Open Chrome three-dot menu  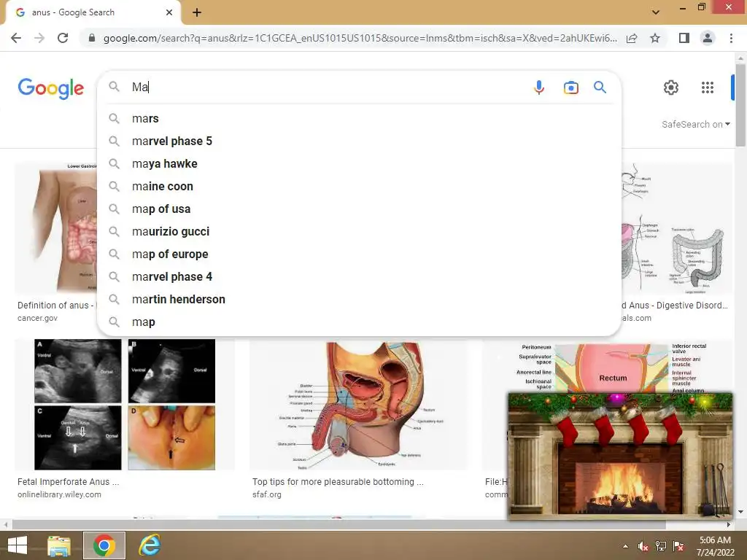pos(731,38)
